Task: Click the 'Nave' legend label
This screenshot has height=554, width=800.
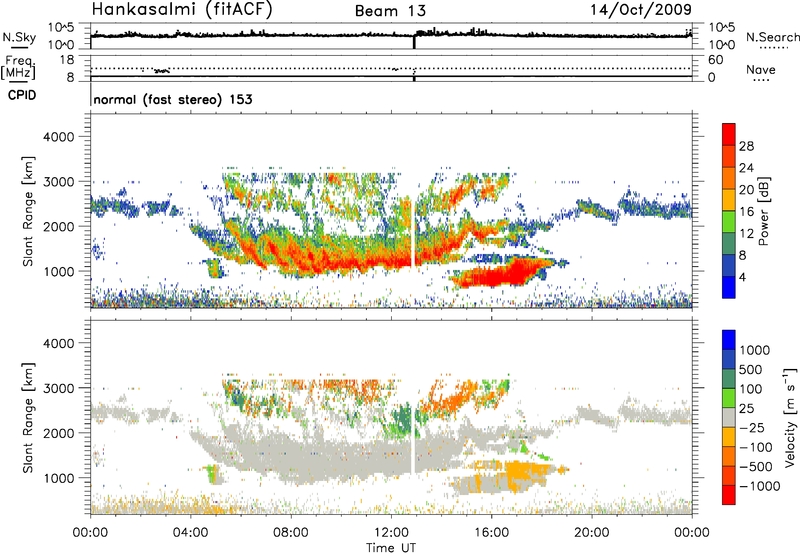Action: tap(761, 69)
